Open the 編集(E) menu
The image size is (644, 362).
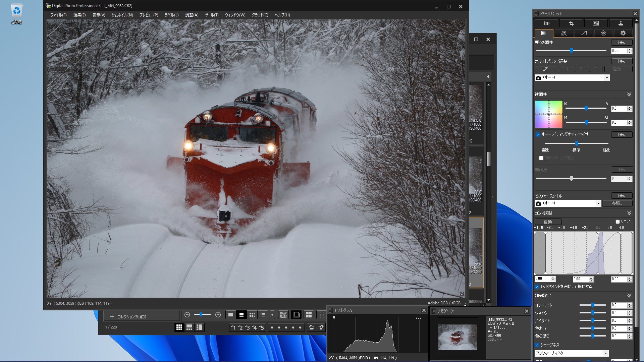coord(79,15)
